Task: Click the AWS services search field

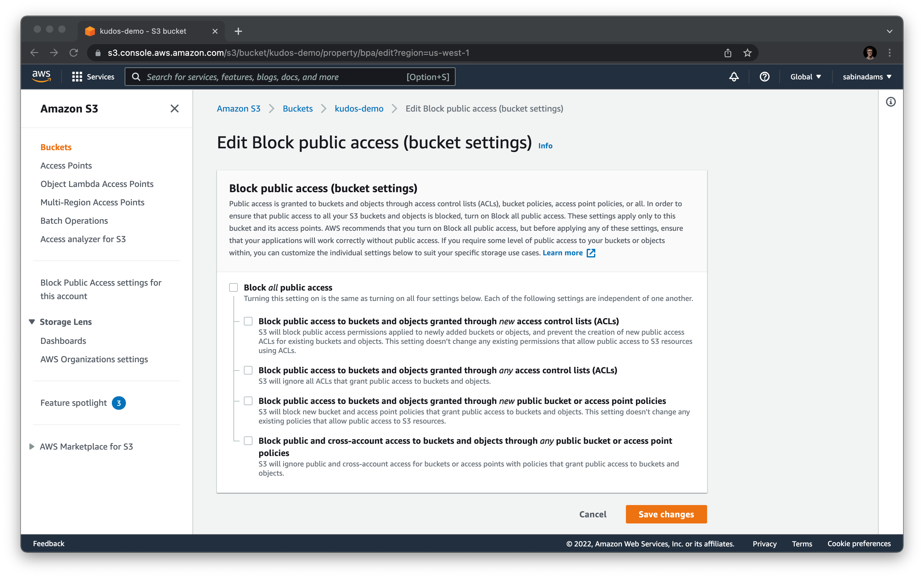Action: (x=267, y=77)
